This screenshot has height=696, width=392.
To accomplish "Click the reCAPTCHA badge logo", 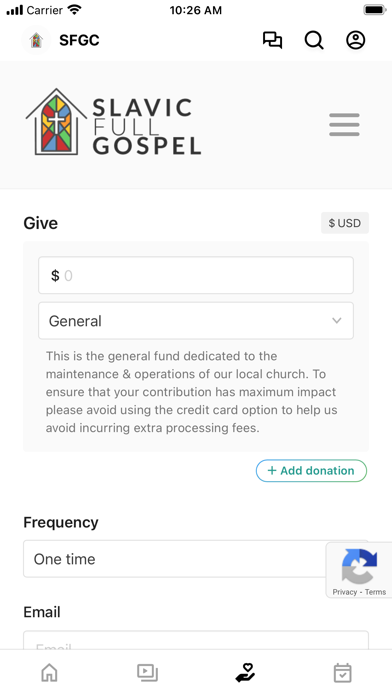I will [359, 566].
